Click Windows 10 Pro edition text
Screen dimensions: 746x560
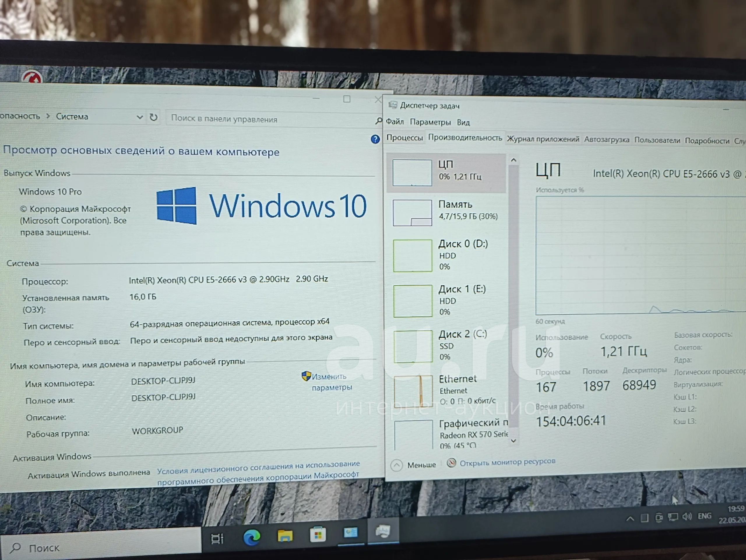point(50,191)
